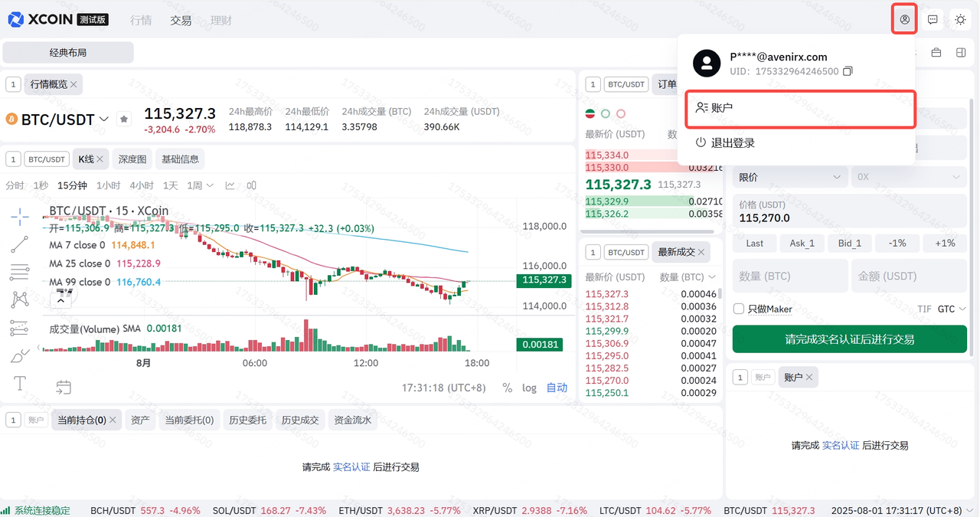Switch to the 深度图 tab
The image size is (980, 517).
(132, 159)
